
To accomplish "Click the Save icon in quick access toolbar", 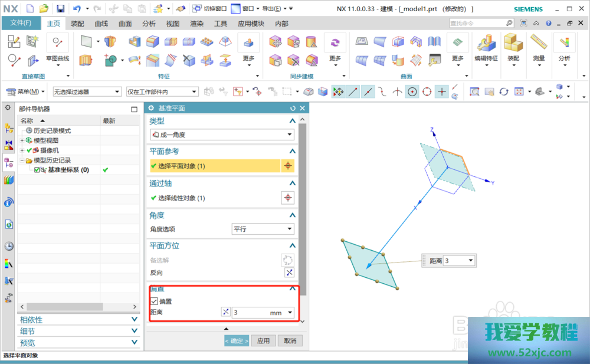I will click(x=60, y=9).
